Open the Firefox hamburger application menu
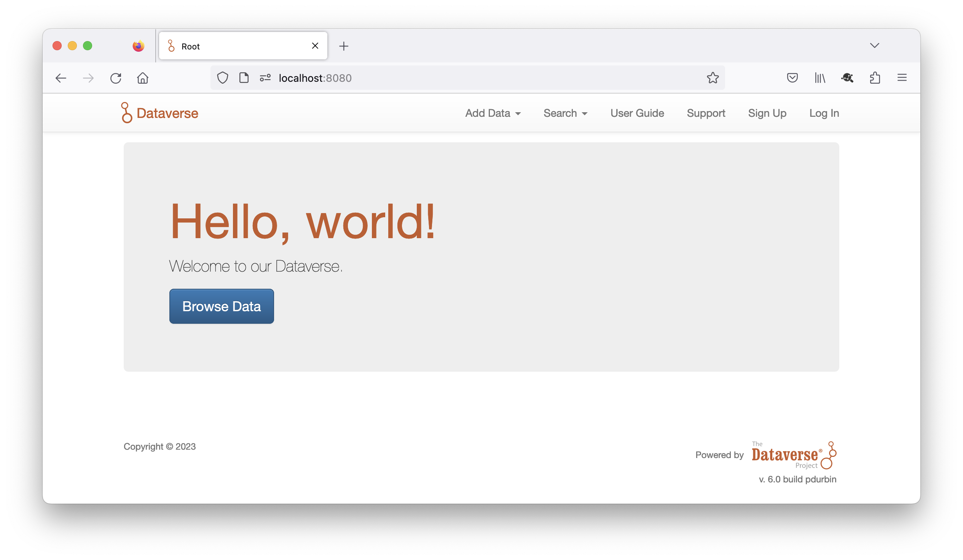 902,78
